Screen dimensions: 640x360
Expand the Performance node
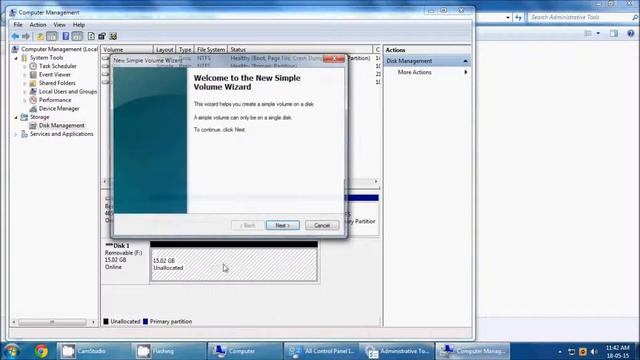coord(25,100)
